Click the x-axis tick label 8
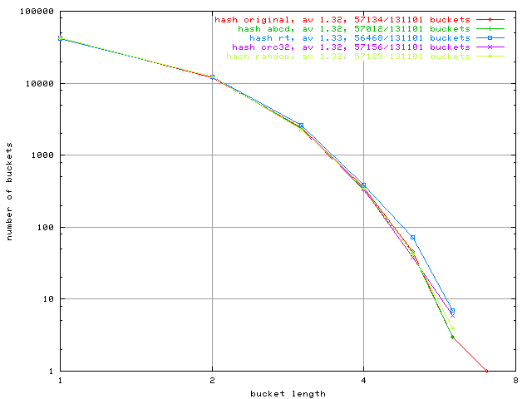This screenshot has height=399, width=532. pyautogui.click(x=515, y=381)
